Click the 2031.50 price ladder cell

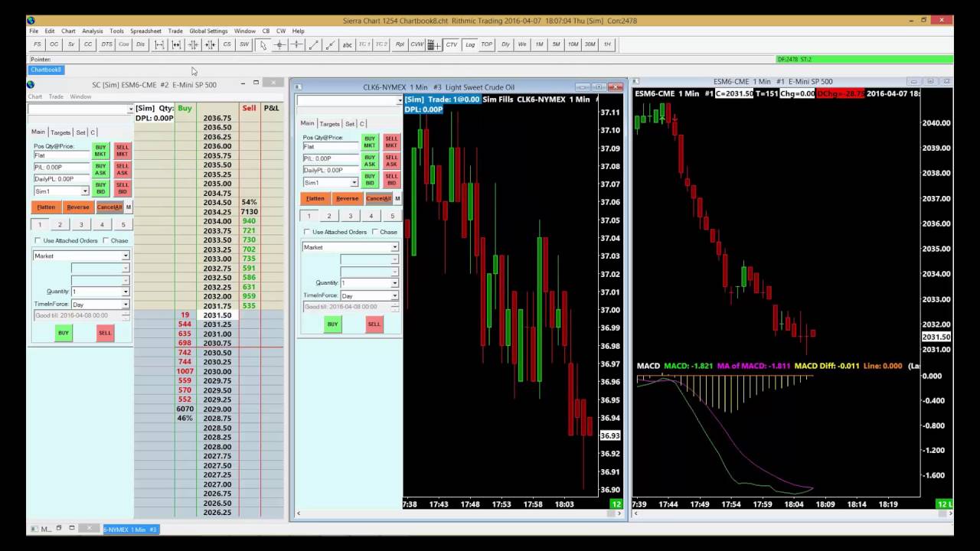pos(217,315)
